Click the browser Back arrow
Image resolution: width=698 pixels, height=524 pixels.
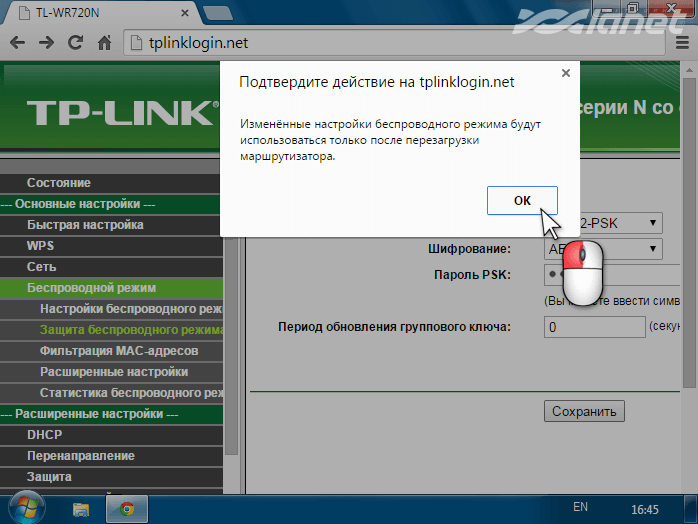pyautogui.click(x=17, y=43)
